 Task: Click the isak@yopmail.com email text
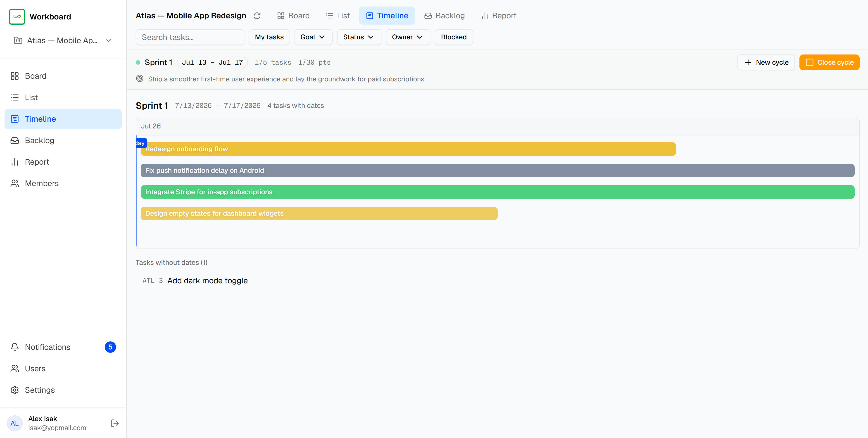coord(57,428)
